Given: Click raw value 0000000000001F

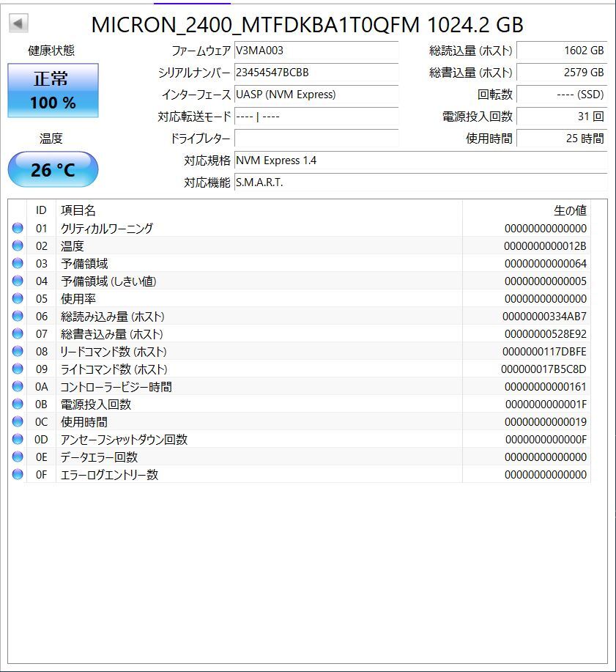Looking at the screenshot, I should [546, 404].
